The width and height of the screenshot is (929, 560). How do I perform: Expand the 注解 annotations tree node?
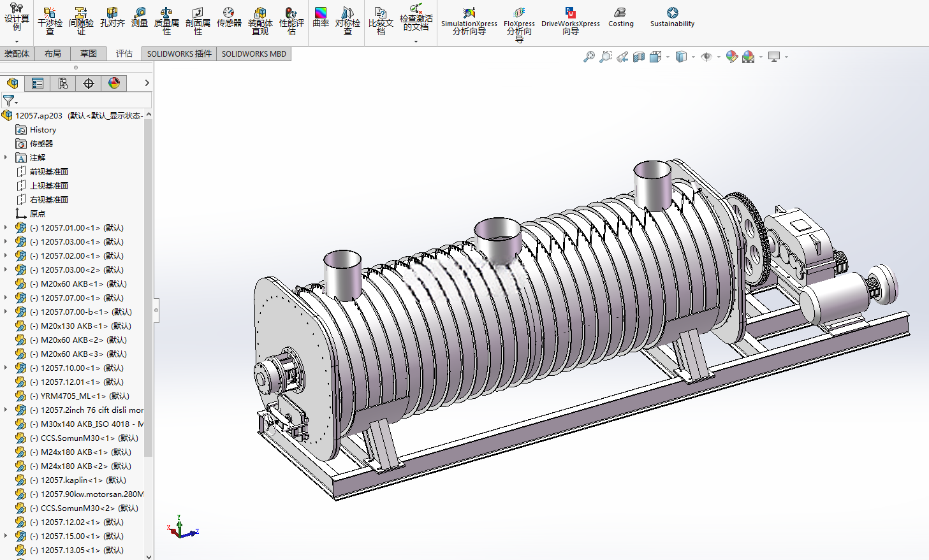coord(6,157)
